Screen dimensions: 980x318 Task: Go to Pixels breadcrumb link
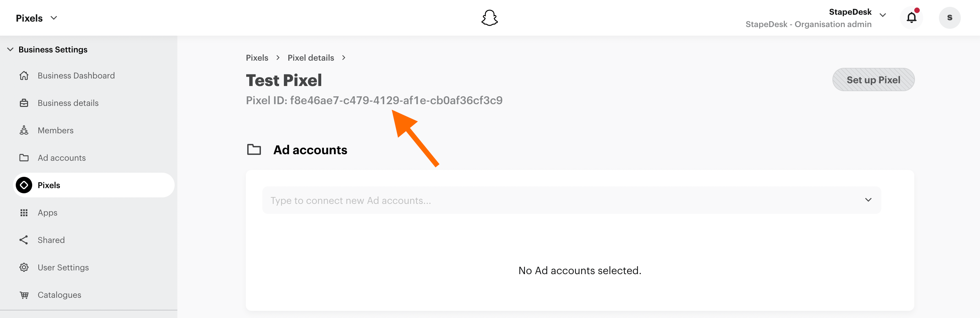pos(257,58)
